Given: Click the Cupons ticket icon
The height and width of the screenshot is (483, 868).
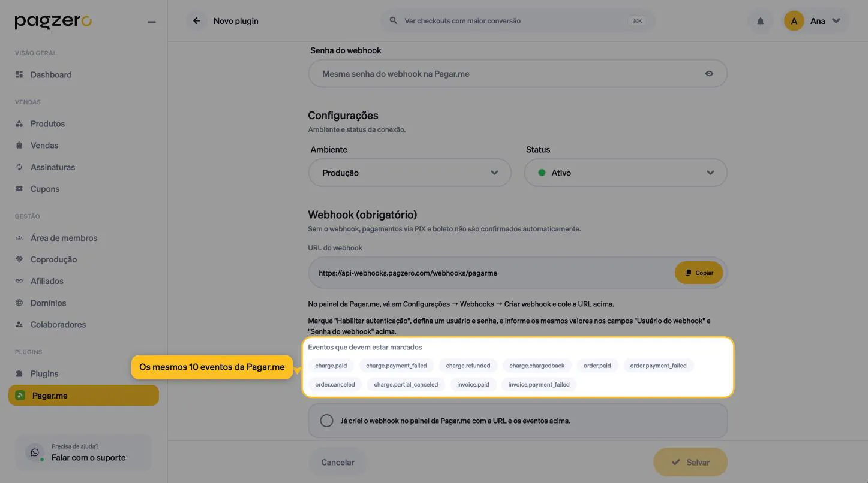Looking at the screenshot, I should click(x=19, y=189).
